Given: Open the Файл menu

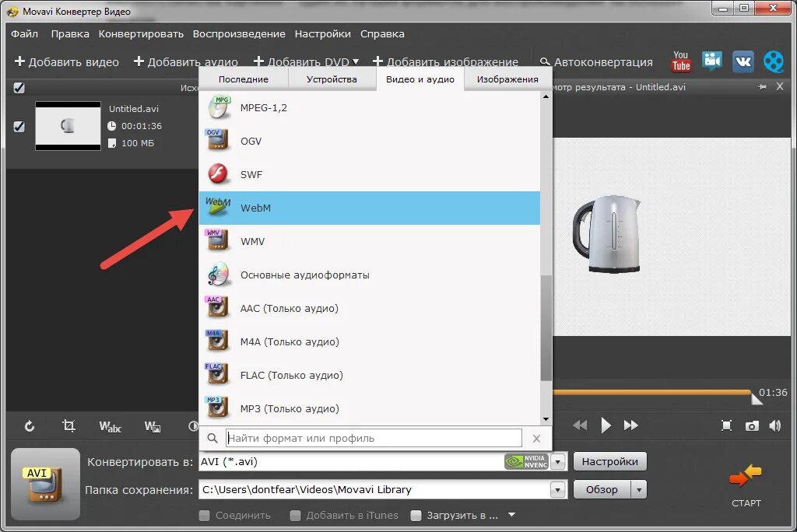Looking at the screenshot, I should (24, 33).
